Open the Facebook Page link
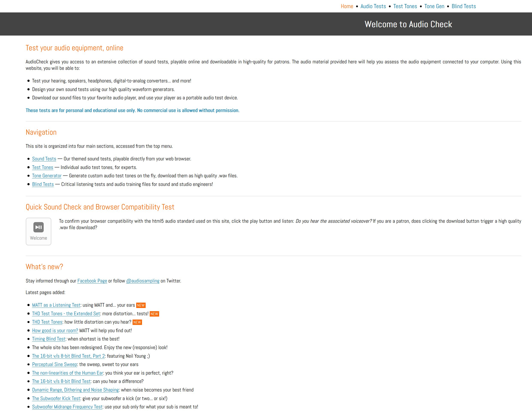The width and height of the screenshot is (532, 411). (x=92, y=281)
